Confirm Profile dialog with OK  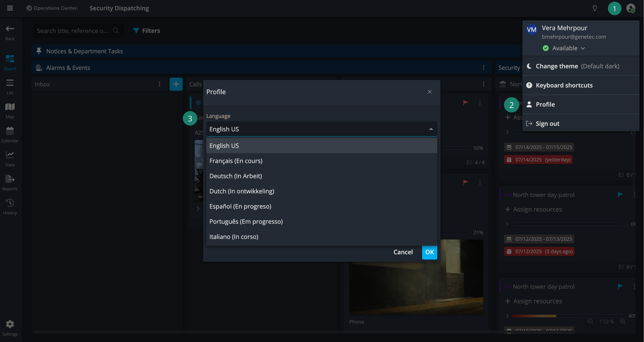[x=429, y=252]
